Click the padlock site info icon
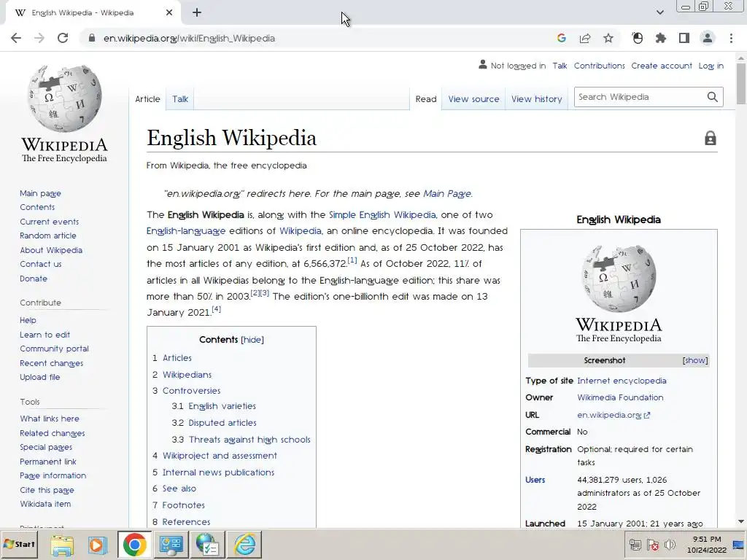 [91, 38]
